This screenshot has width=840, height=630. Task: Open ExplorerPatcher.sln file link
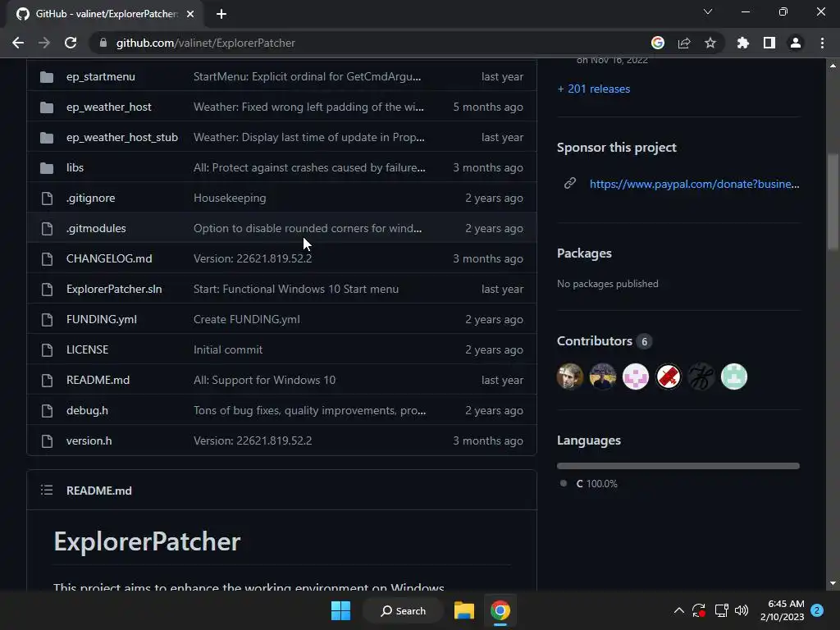pos(114,290)
